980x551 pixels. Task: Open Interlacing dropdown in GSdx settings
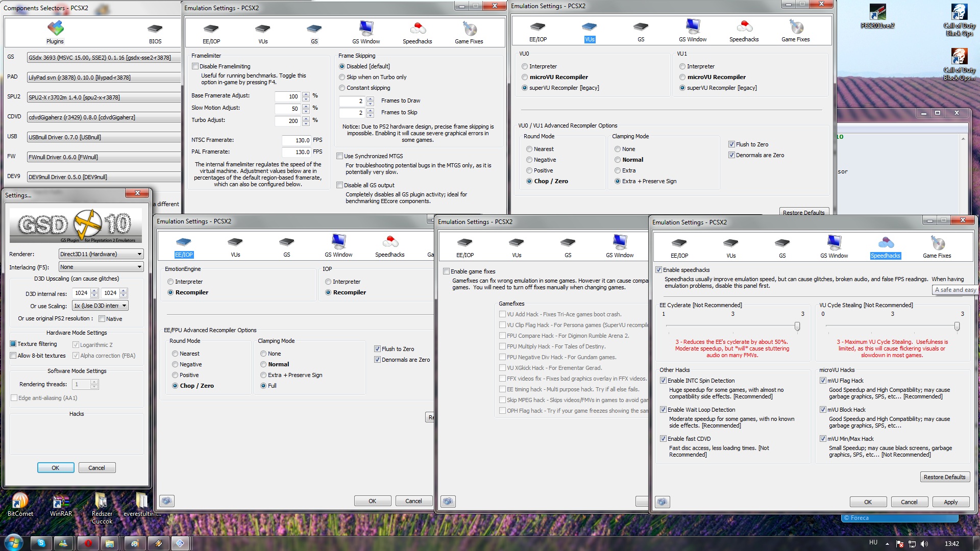101,267
